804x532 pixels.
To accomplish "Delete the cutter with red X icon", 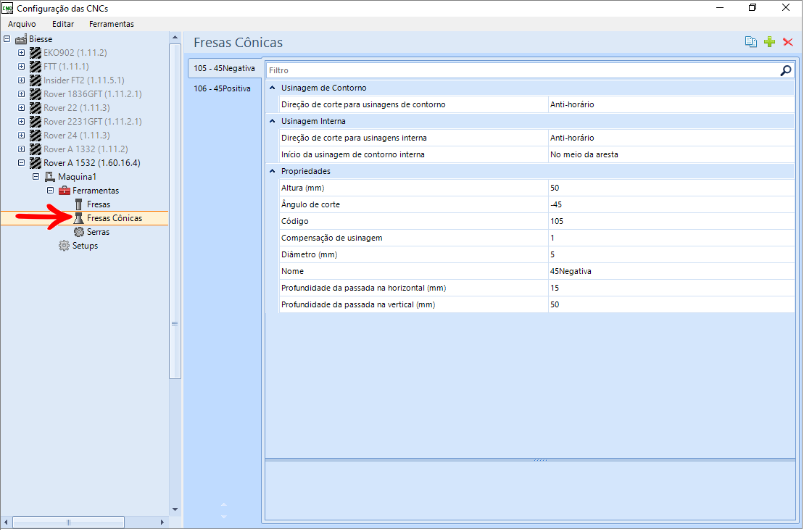I will coord(788,42).
